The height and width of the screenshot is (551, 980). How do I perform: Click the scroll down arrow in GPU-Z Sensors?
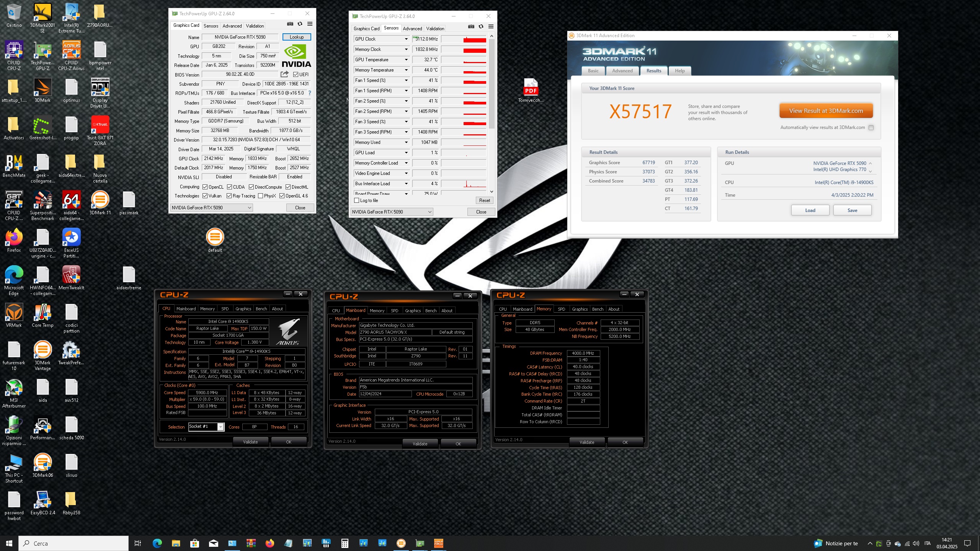point(492,192)
